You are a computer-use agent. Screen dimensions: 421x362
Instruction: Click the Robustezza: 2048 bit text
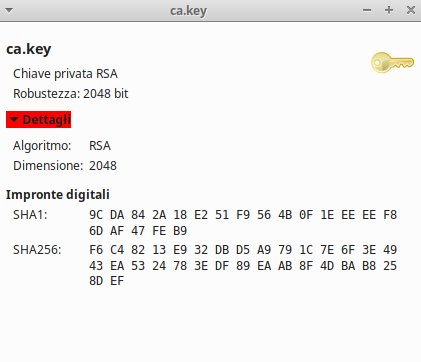[71, 94]
